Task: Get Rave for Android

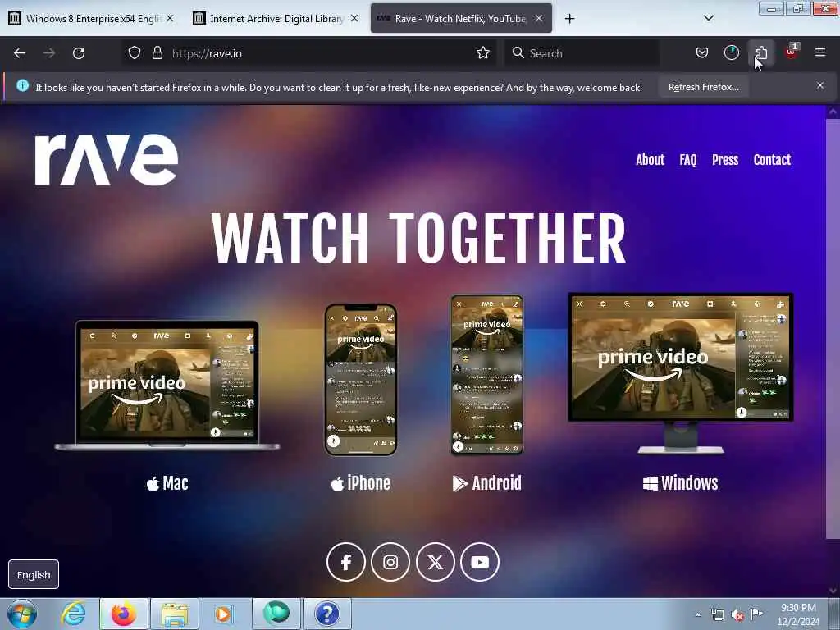Action: [x=487, y=483]
